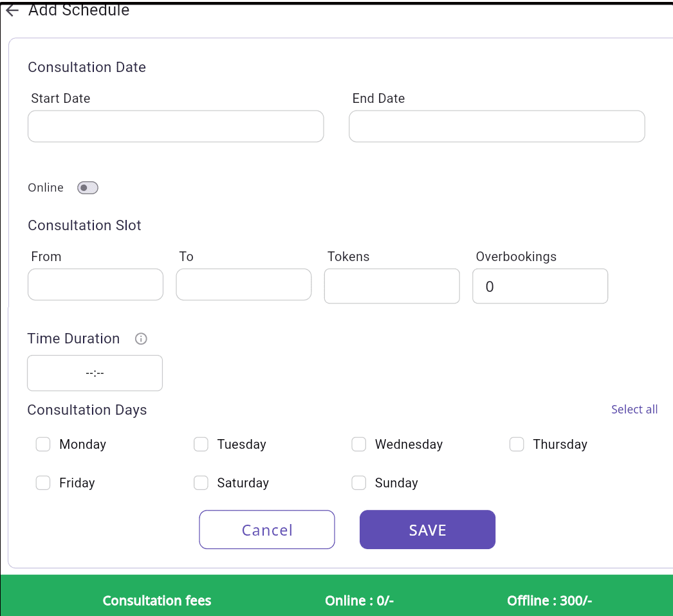Click the From time field
This screenshot has height=616, width=673.
click(95, 284)
